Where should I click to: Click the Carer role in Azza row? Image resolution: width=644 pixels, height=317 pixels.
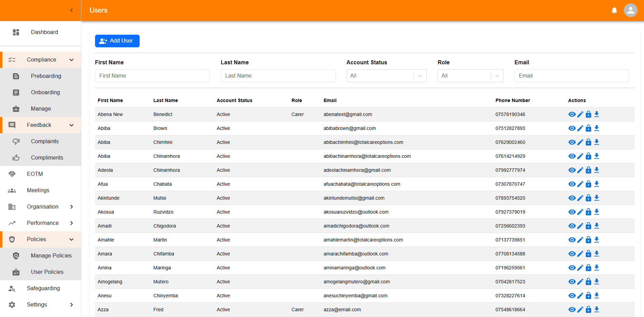pos(298,310)
